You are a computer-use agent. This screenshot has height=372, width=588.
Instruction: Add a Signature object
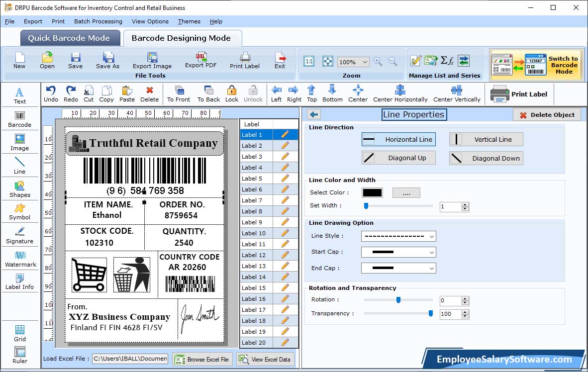19,236
